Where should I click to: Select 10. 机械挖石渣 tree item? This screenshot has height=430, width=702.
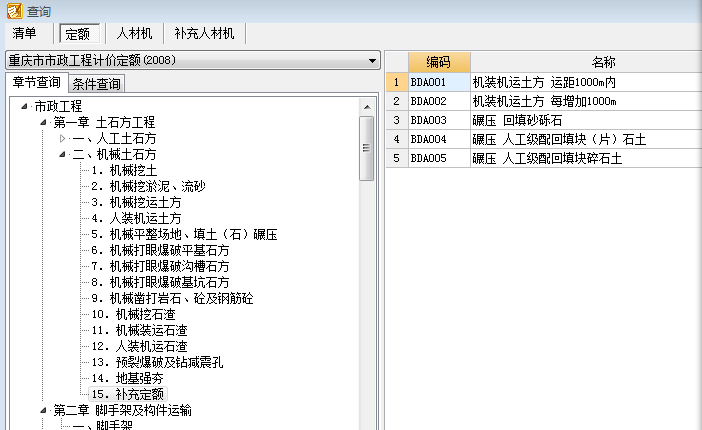[x=133, y=314]
